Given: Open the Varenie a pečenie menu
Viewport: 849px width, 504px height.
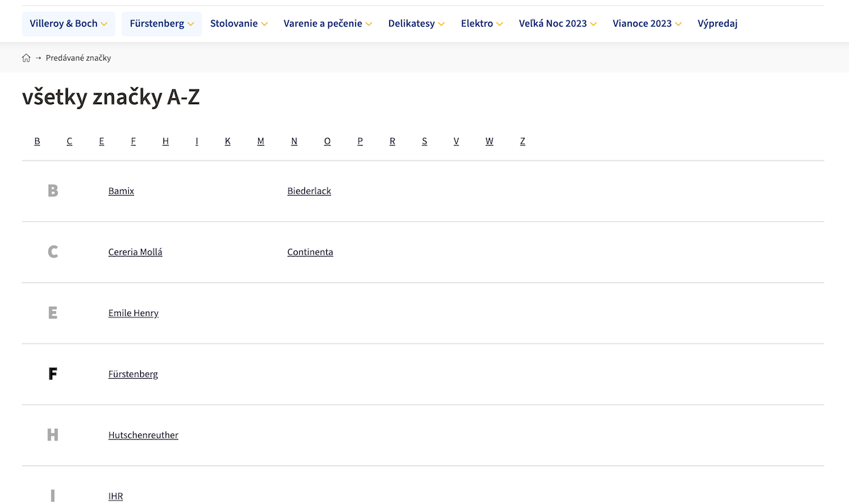Looking at the screenshot, I should [328, 23].
